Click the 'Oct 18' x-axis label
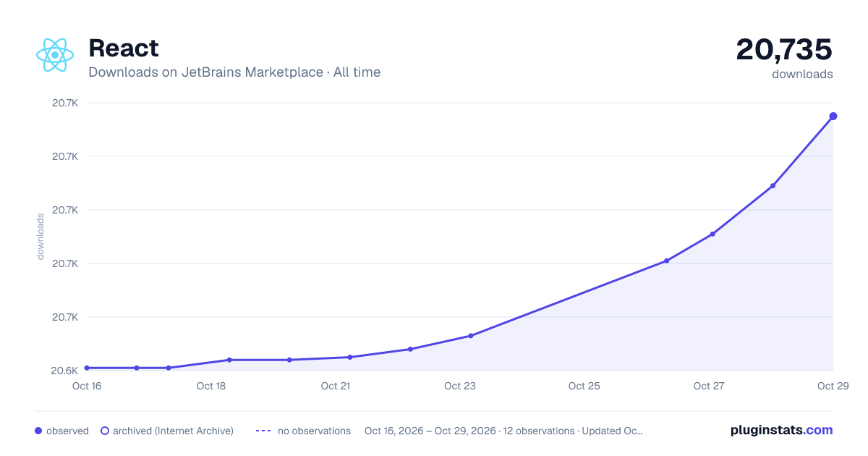Screen dimensions: 868x456 (211, 386)
